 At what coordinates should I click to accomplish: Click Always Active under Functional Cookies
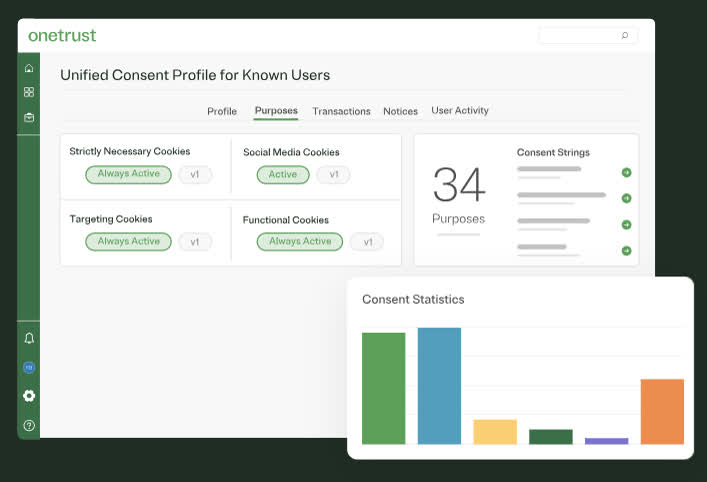(x=300, y=242)
